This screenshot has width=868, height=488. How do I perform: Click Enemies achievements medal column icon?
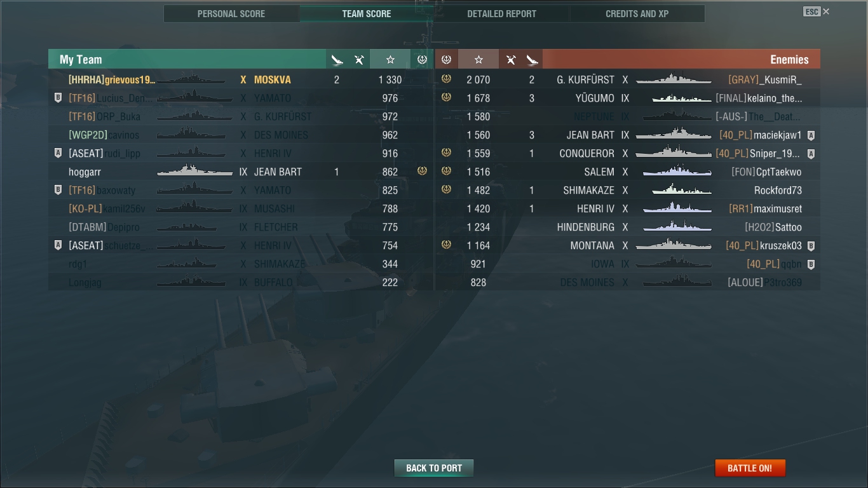click(446, 60)
